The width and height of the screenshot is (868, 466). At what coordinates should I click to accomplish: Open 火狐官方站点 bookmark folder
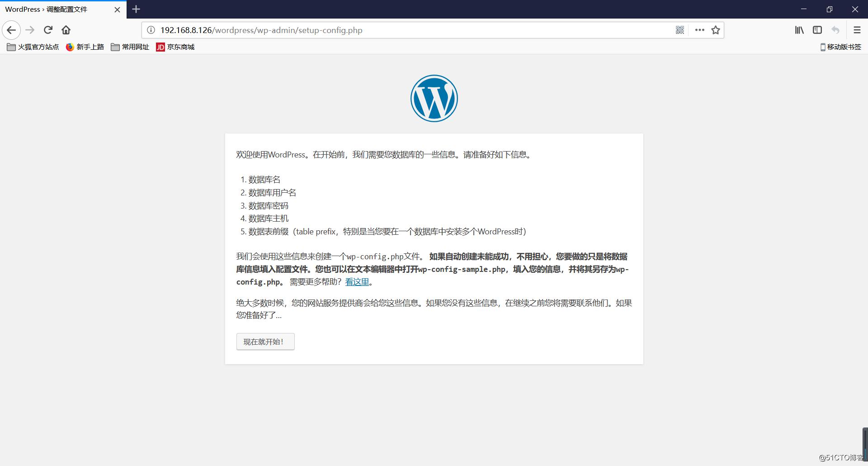click(33, 47)
